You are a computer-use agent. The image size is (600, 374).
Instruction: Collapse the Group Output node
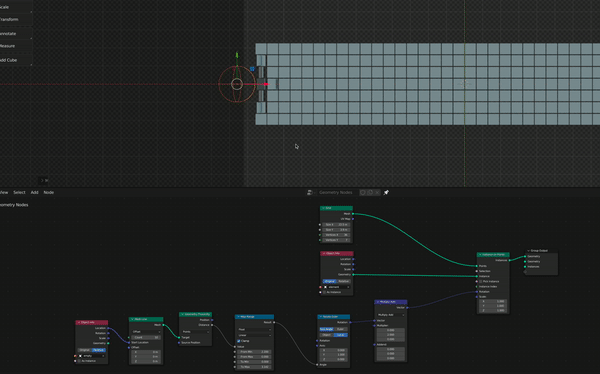(x=528, y=251)
